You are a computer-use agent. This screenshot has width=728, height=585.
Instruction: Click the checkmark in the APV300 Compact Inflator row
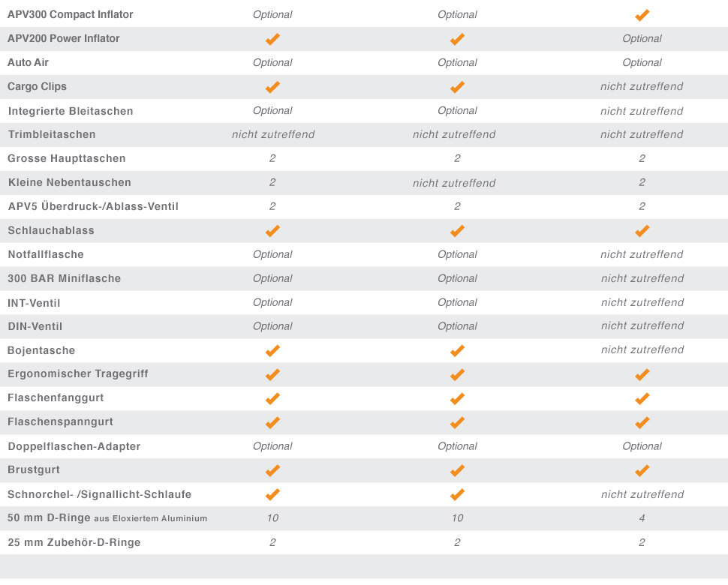642,15
